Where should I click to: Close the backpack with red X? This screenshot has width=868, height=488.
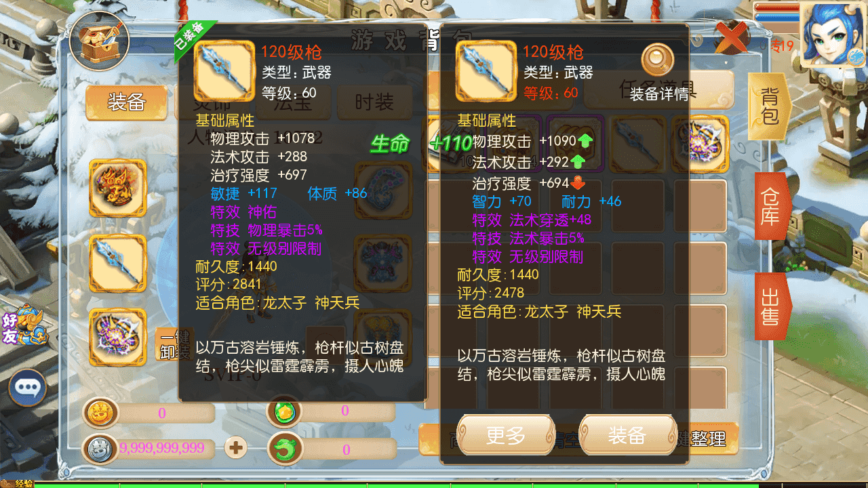732,37
